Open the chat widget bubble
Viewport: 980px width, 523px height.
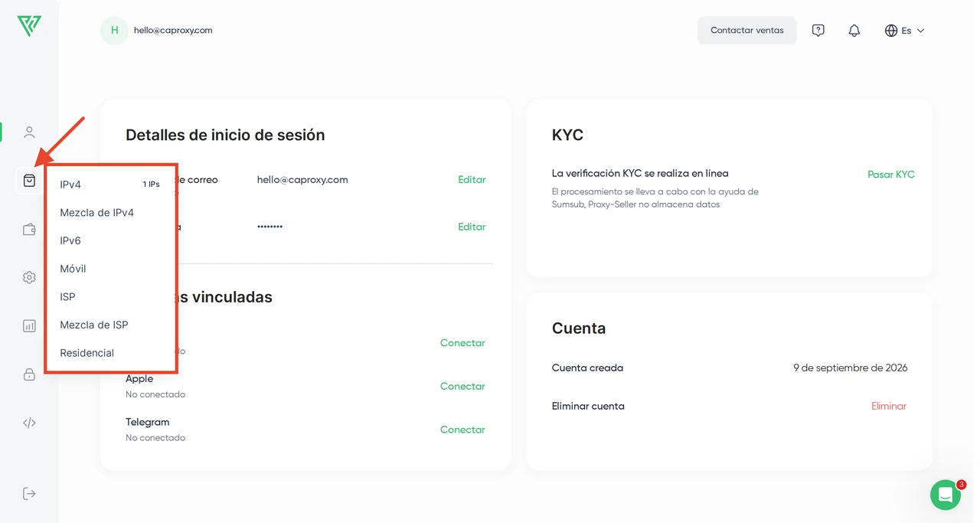(946, 495)
